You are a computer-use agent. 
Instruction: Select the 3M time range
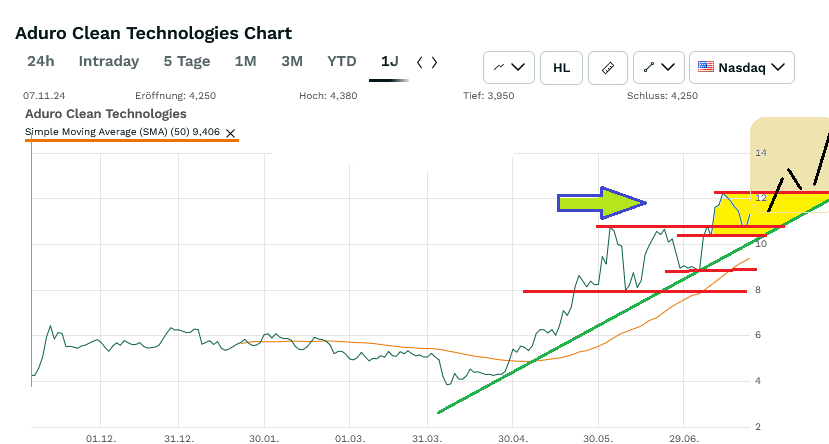[x=292, y=61]
